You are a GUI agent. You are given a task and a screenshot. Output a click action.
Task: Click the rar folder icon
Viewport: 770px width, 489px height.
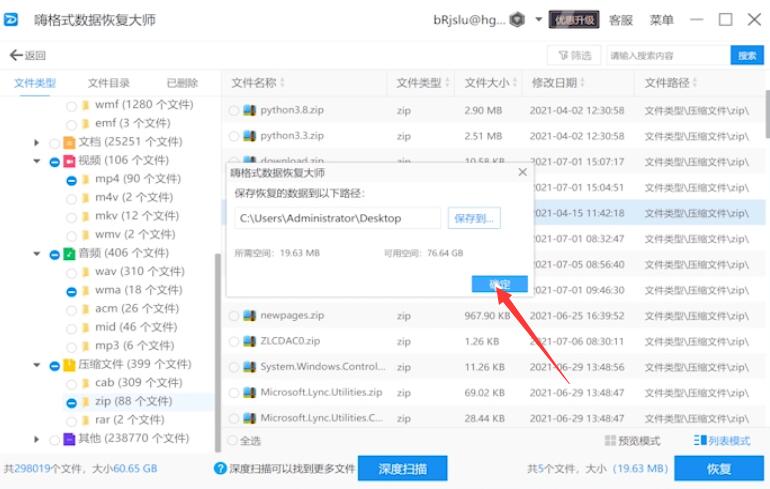point(86,420)
